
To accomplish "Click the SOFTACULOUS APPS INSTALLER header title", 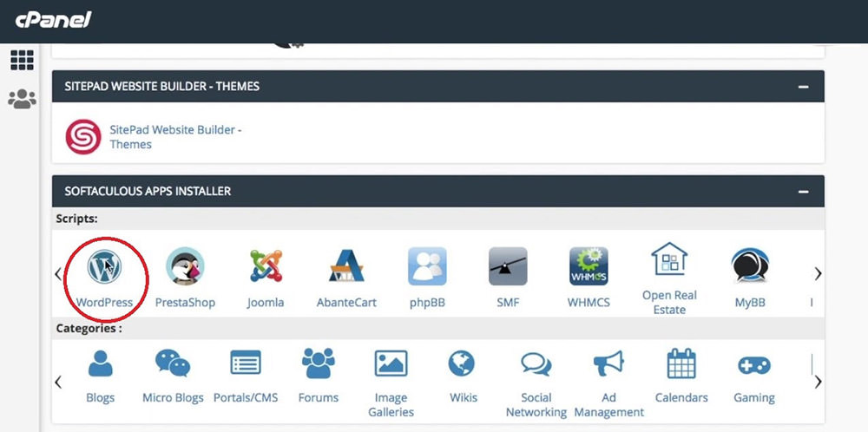I will 148,192.
